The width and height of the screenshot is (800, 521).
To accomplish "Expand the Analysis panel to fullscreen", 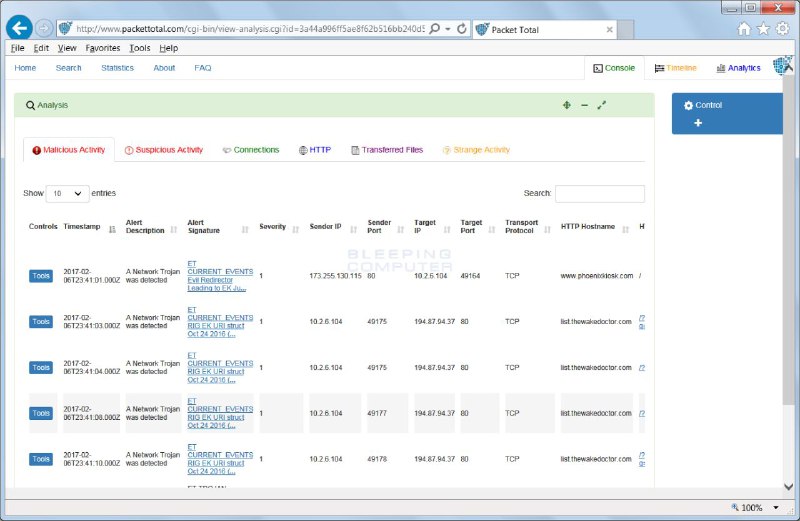I will 602,105.
